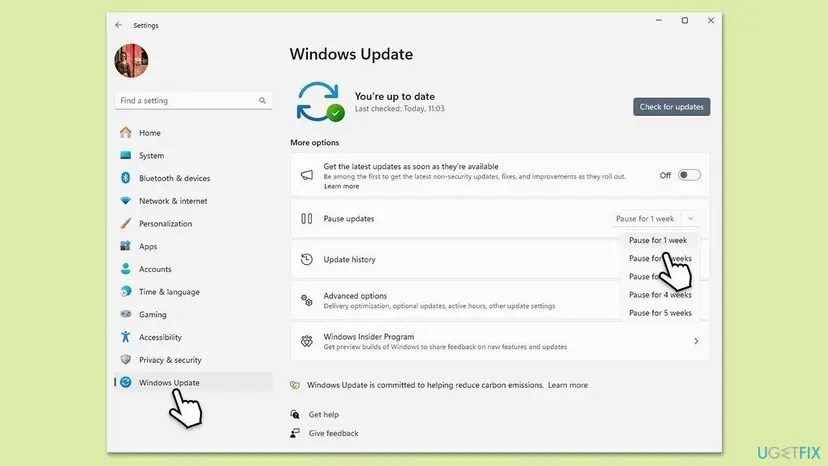Open Apps settings
This screenshot has width=828, height=466.
pyautogui.click(x=193, y=246)
